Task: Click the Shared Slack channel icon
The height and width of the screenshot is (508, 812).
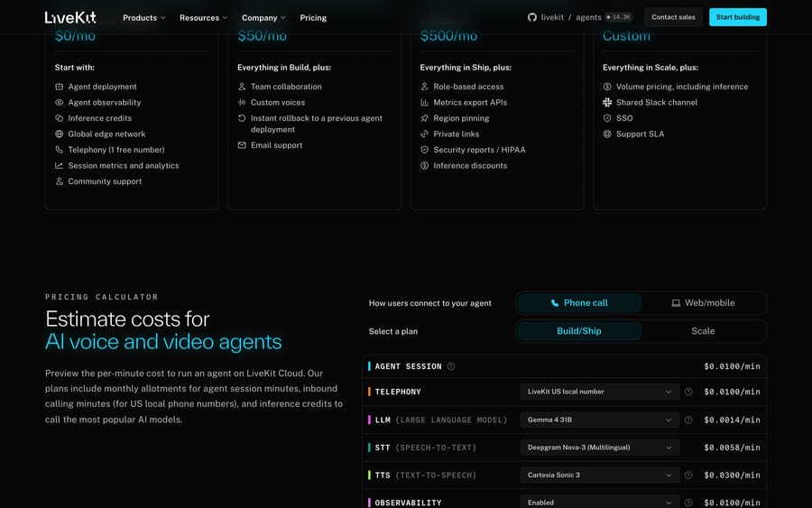Action: click(x=607, y=103)
